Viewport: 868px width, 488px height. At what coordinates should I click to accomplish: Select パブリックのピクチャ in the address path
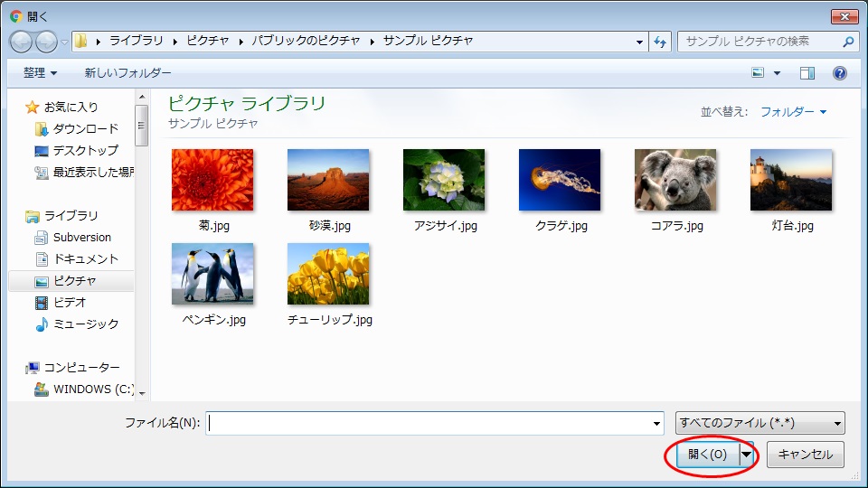(306, 41)
